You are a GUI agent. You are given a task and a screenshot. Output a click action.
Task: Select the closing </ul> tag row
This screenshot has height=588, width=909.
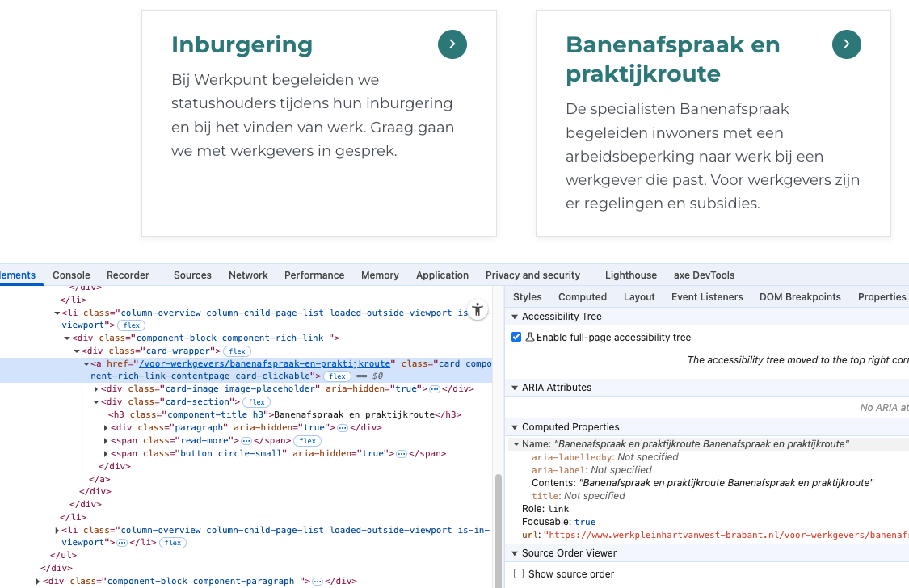coord(63,555)
